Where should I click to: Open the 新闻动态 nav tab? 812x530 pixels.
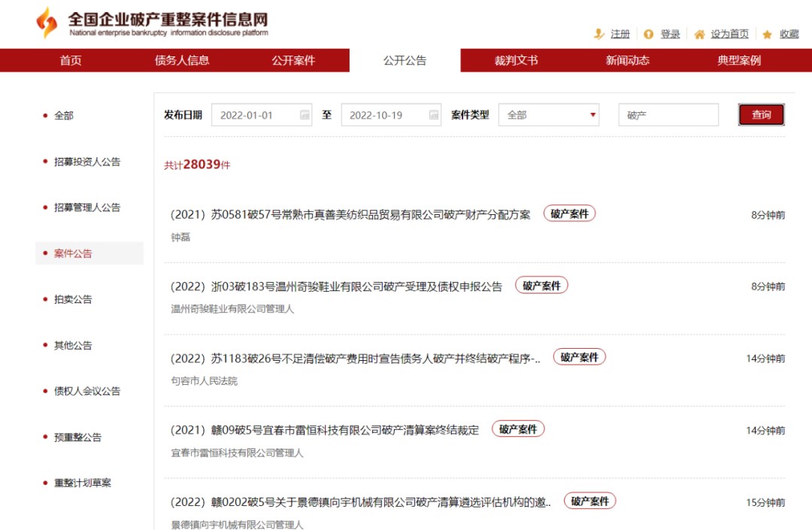[628, 61]
